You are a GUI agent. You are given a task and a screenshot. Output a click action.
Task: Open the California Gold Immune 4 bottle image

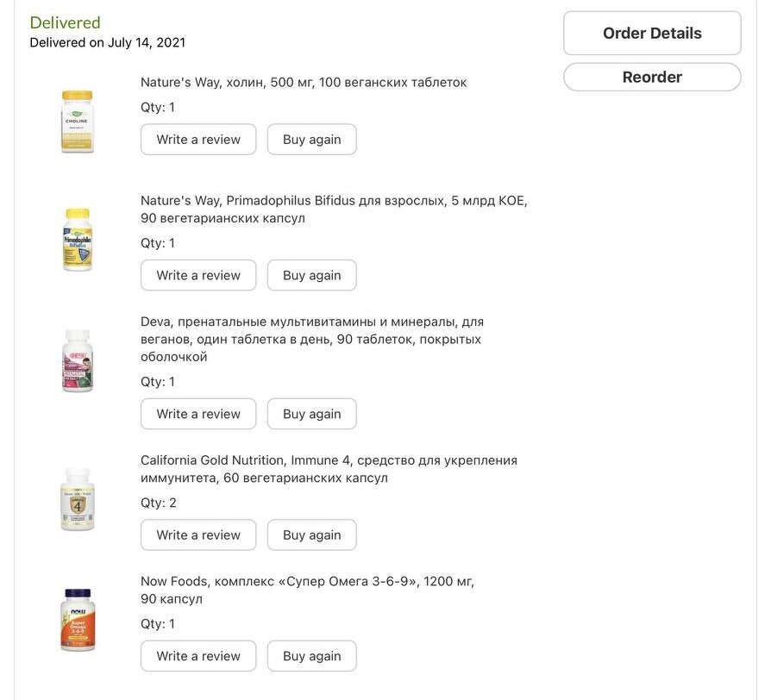[78, 498]
